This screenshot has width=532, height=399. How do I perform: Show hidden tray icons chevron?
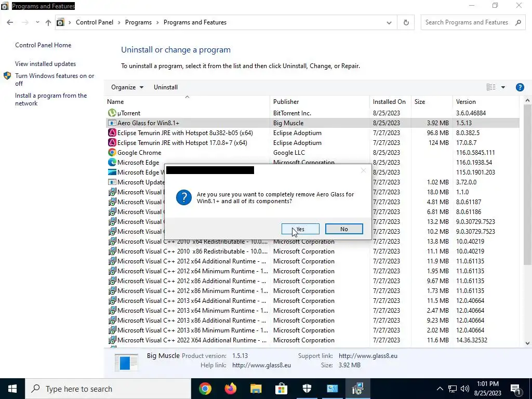(x=440, y=389)
